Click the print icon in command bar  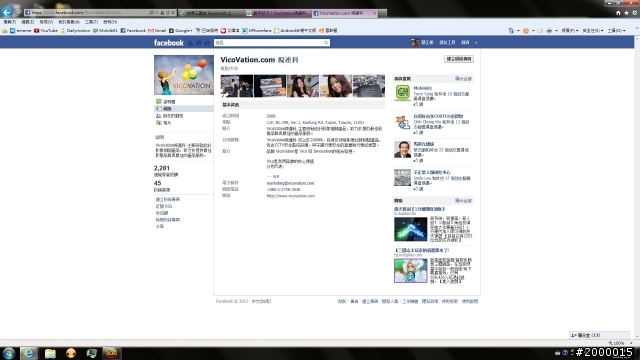(549, 31)
